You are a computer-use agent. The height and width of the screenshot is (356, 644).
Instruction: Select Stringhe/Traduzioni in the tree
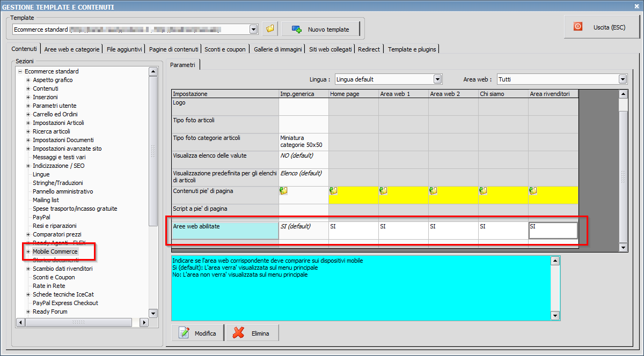click(58, 183)
